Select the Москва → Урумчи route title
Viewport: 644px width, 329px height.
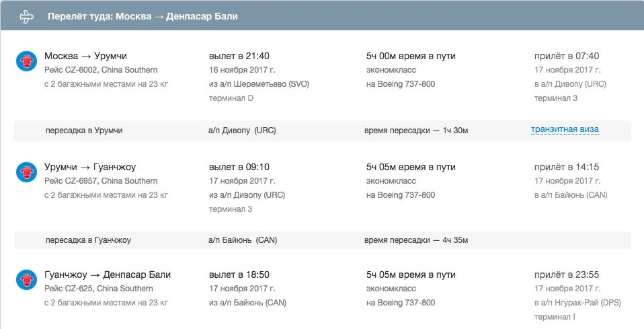point(85,56)
